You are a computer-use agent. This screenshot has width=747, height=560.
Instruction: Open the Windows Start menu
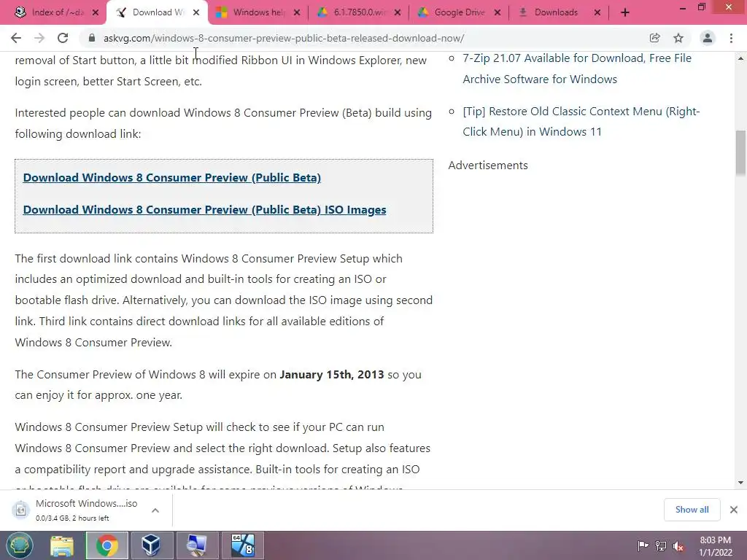20,545
